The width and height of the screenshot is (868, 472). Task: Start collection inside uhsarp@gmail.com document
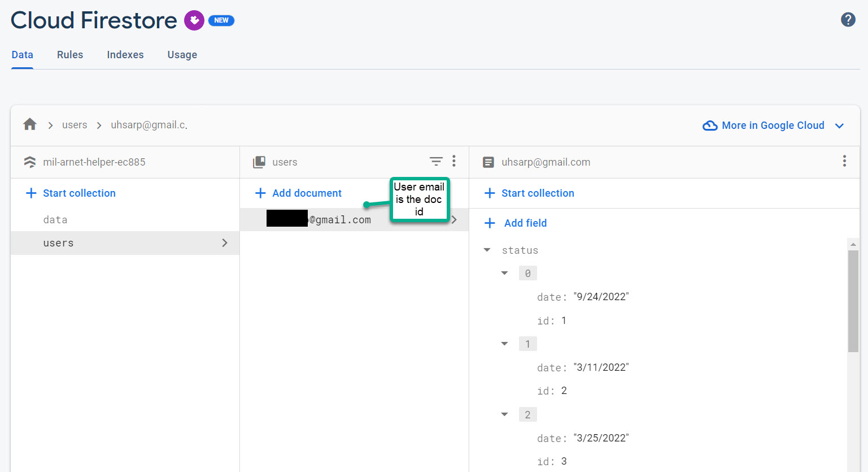[529, 193]
